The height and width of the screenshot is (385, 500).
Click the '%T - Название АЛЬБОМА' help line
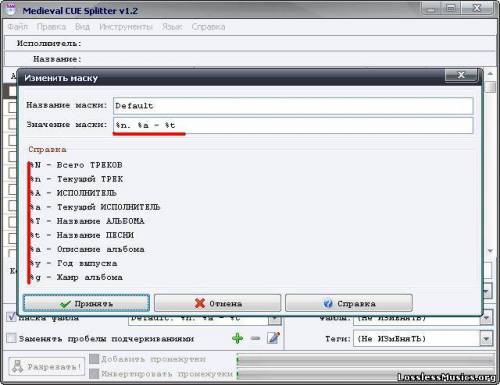click(x=87, y=221)
